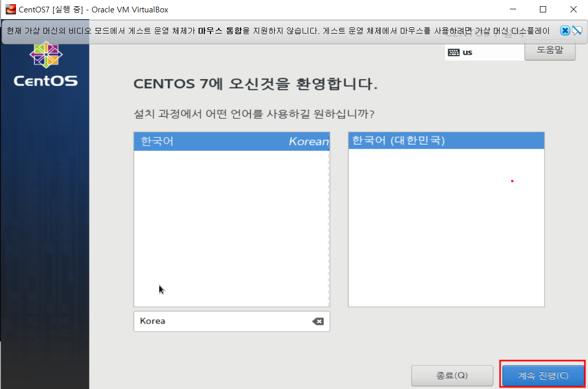Click the don't-show-again notification icon
588x389 pixels.
[x=577, y=30]
